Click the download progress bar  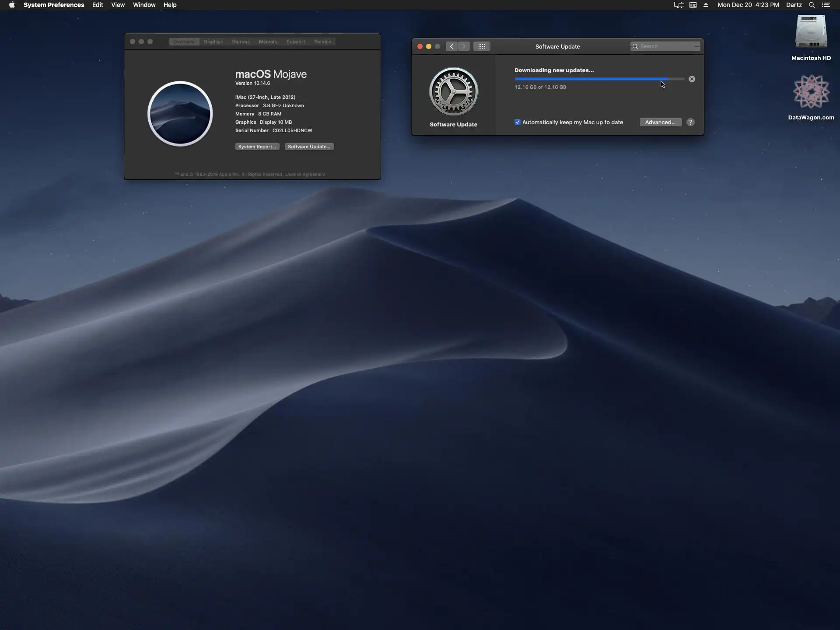pos(599,79)
